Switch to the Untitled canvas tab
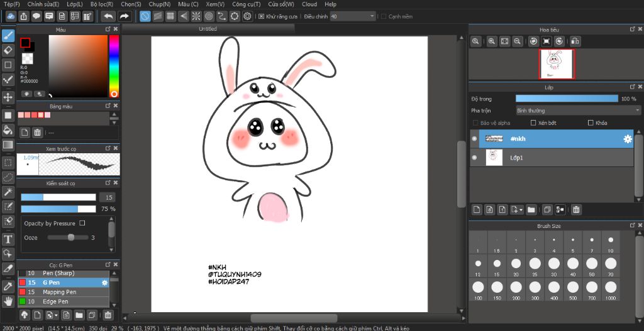The height and width of the screenshot is (331, 644). pyautogui.click(x=208, y=29)
